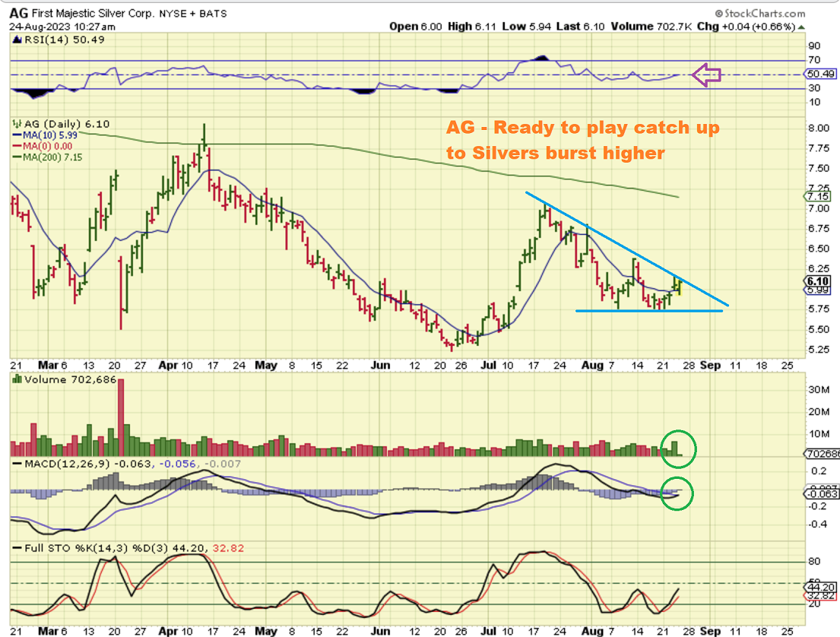Click the 7.15 MA(200) tag on right axis

click(x=817, y=197)
